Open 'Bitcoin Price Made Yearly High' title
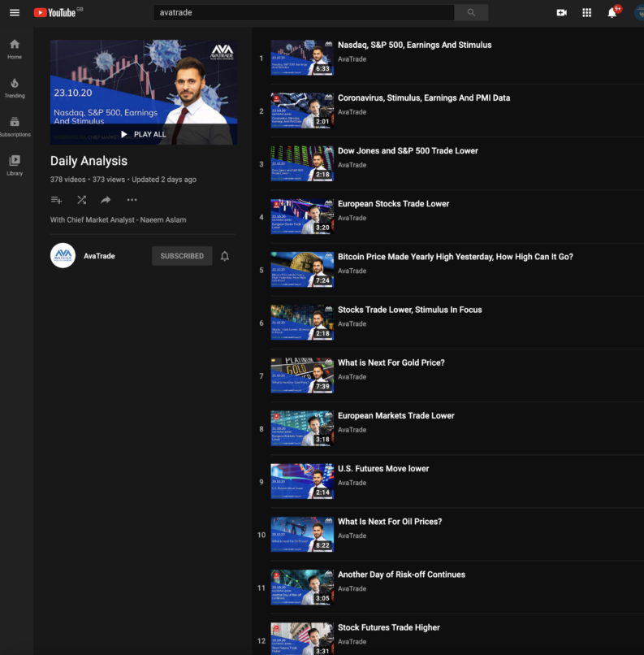This screenshot has width=644, height=655. 456,257
